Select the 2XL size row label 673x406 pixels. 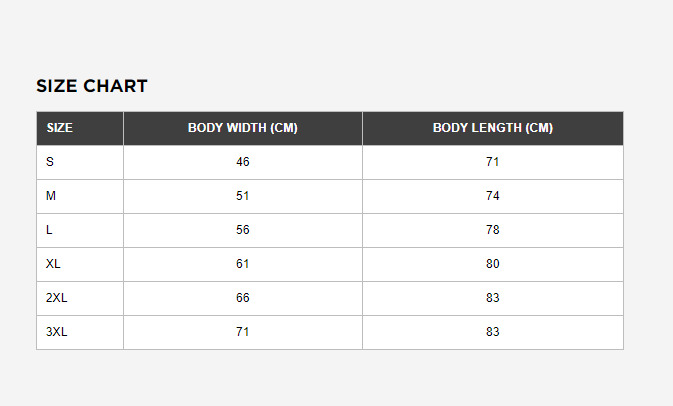pyautogui.click(x=57, y=297)
